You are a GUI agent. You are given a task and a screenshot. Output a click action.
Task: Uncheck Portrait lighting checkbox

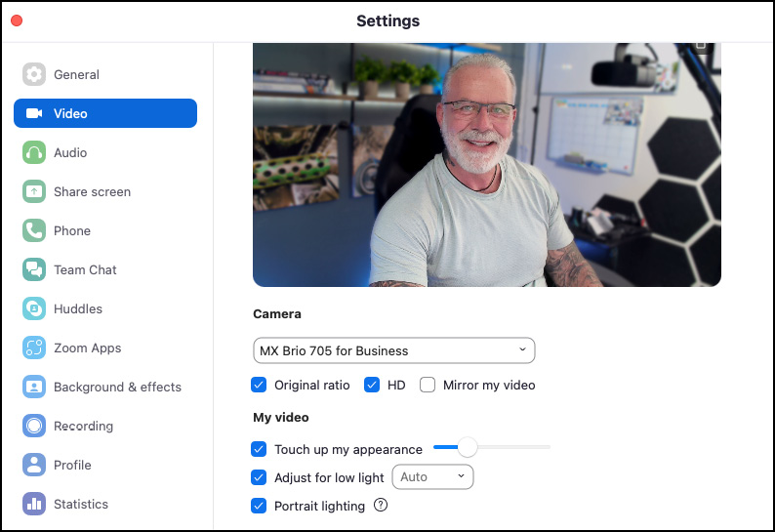tap(259, 506)
